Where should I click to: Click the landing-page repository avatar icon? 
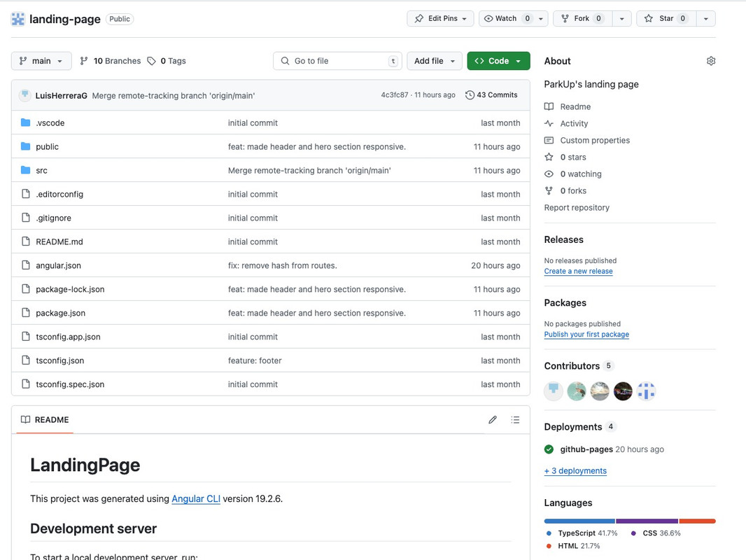(x=17, y=19)
